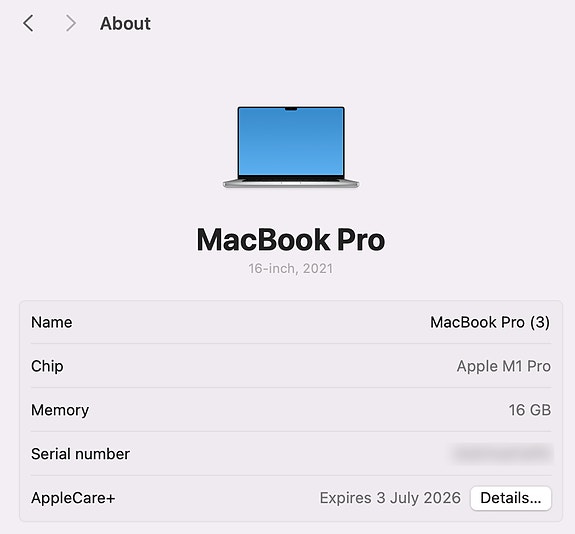Click the About page title
Viewport: 575px width, 534px height.
(x=125, y=24)
